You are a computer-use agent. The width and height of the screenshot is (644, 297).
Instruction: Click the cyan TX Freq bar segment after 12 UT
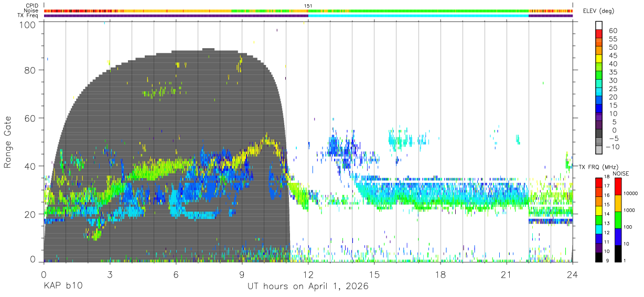418,15
